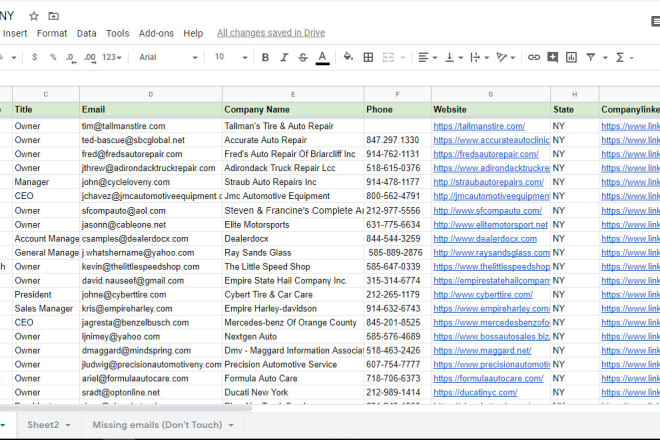Click All changes saved in Drive
The width and height of the screenshot is (660, 440).
[271, 33]
